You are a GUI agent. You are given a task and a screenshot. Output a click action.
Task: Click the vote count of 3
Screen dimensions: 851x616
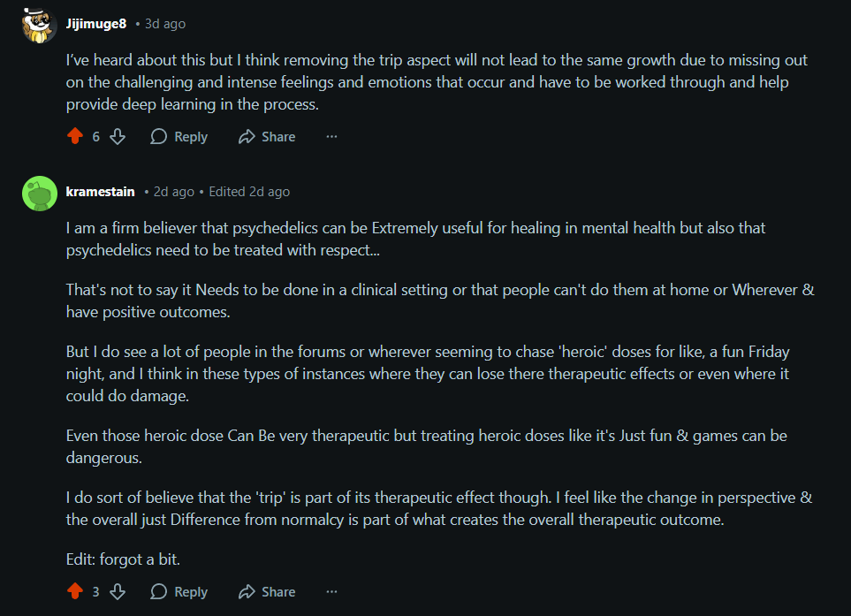click(x=96, y=592)
